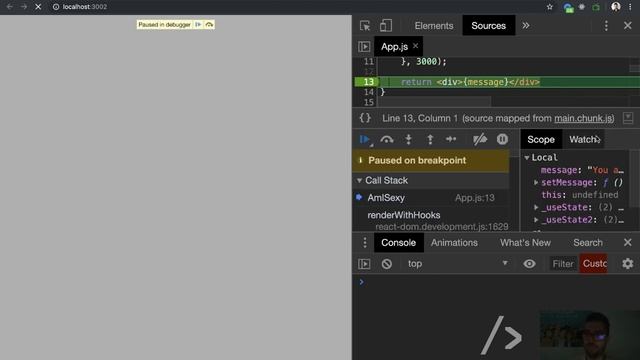
Task: Open the top context dropdown
Action: pos(457,264)
